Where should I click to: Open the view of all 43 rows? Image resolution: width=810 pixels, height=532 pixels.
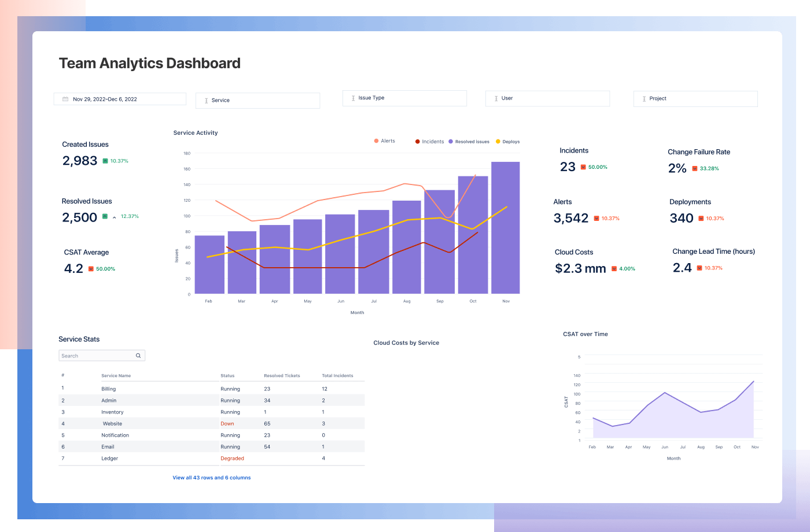(x=212, y=477)
